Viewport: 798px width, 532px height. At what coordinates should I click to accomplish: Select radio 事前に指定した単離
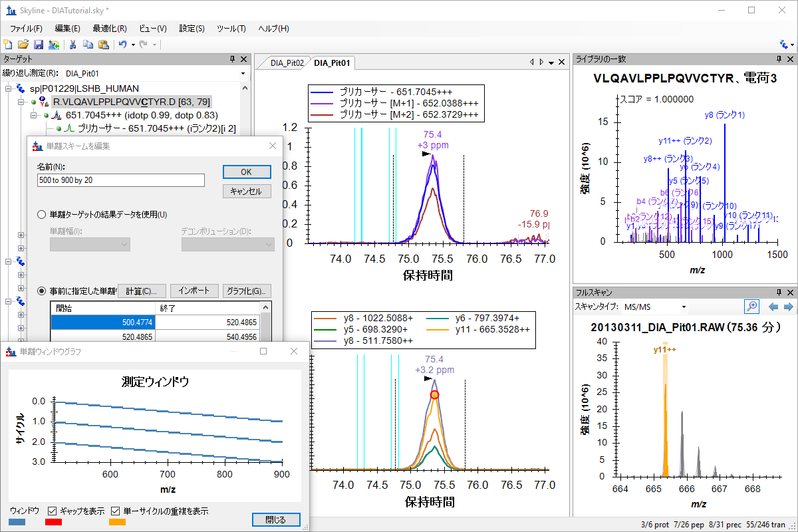(43, 291)
